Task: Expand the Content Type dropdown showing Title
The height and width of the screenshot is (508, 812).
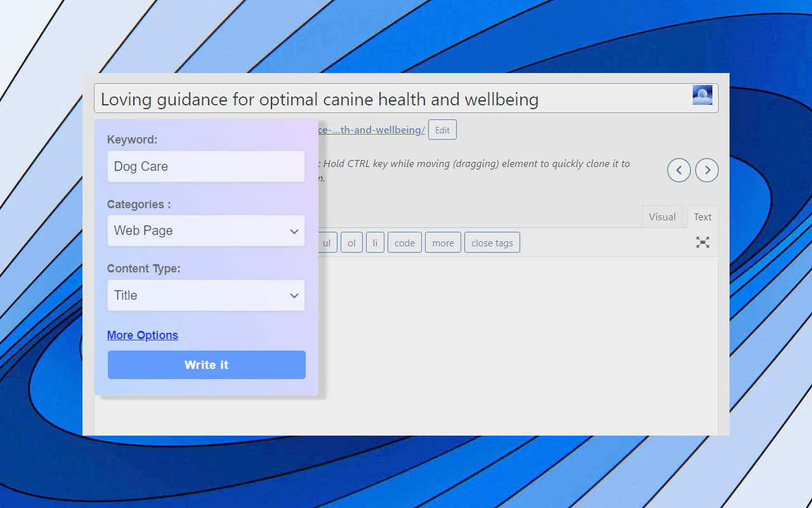Action: [x=206, y=295]
